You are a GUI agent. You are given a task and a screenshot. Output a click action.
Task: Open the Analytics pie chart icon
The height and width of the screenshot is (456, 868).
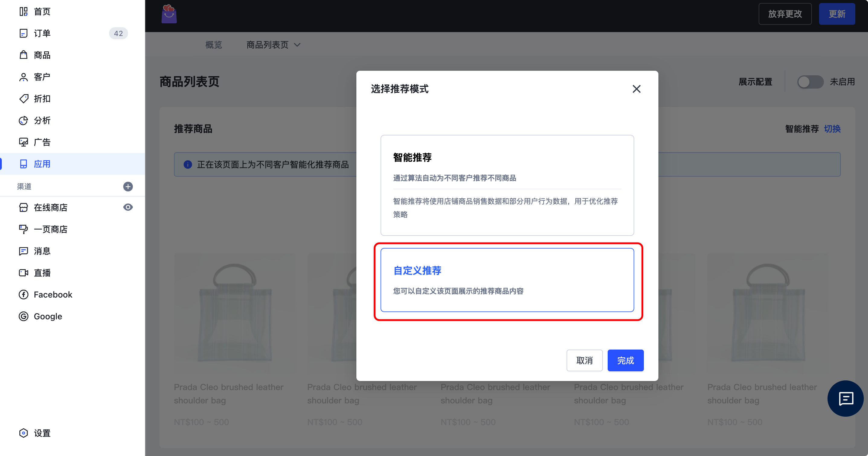(x=23, y=120)
